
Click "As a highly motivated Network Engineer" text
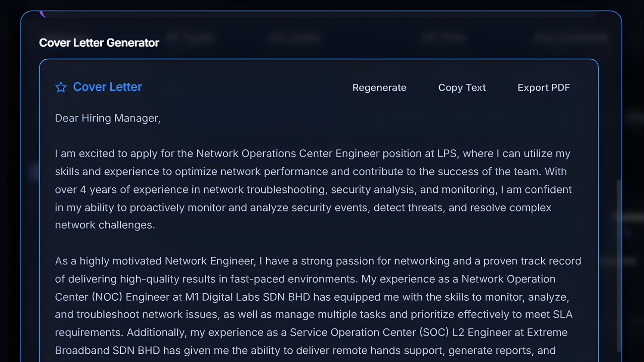click(x=155, y=261)
